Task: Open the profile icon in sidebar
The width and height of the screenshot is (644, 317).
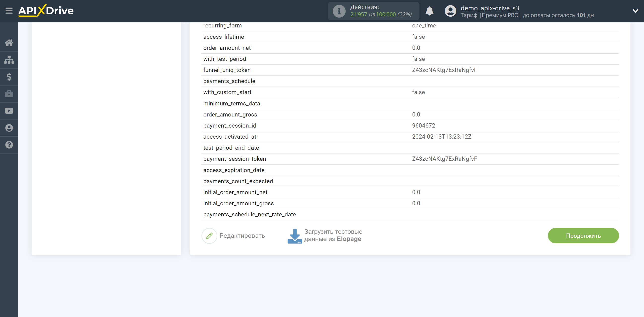Action: click(x=9, y=128)
